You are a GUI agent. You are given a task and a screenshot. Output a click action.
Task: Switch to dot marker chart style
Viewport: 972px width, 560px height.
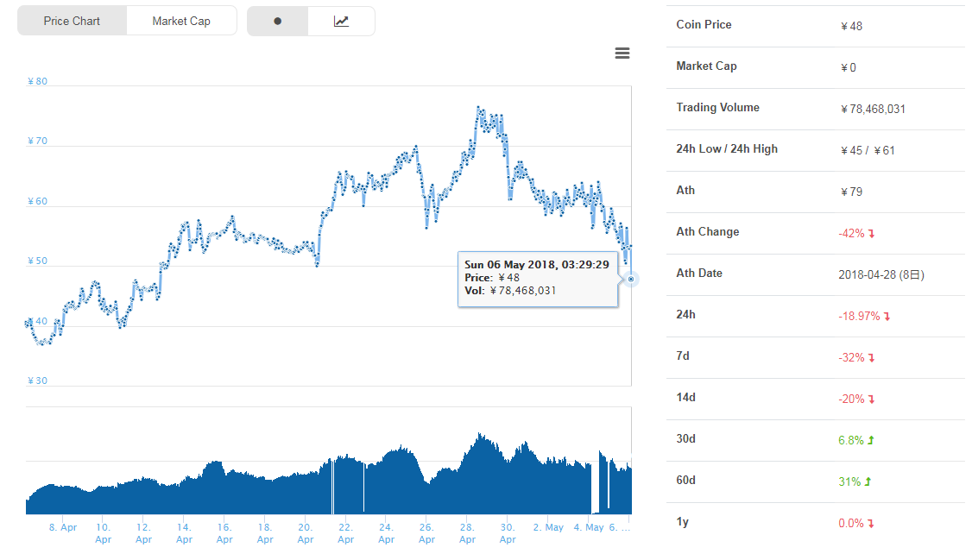pyautogui.click(x=277, y=22)
